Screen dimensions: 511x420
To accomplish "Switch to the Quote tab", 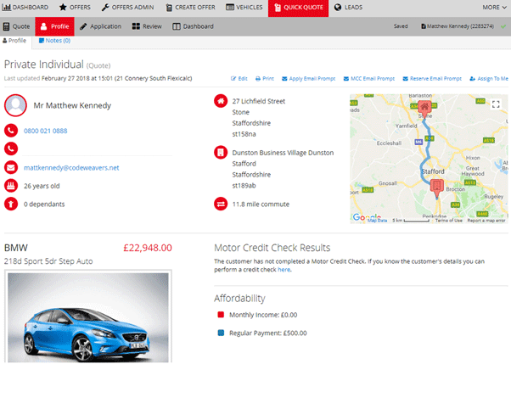I will click(x=16, y=26).
